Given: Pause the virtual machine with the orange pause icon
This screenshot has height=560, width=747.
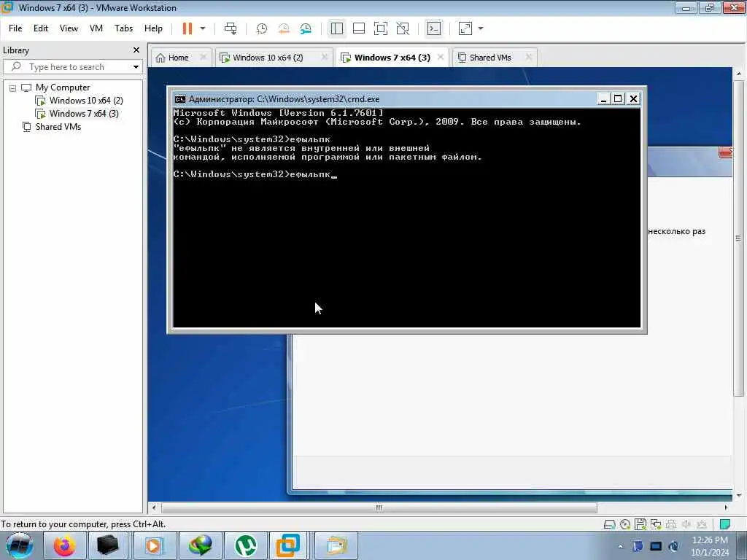Looking at the screenshot, I should 187,28.
